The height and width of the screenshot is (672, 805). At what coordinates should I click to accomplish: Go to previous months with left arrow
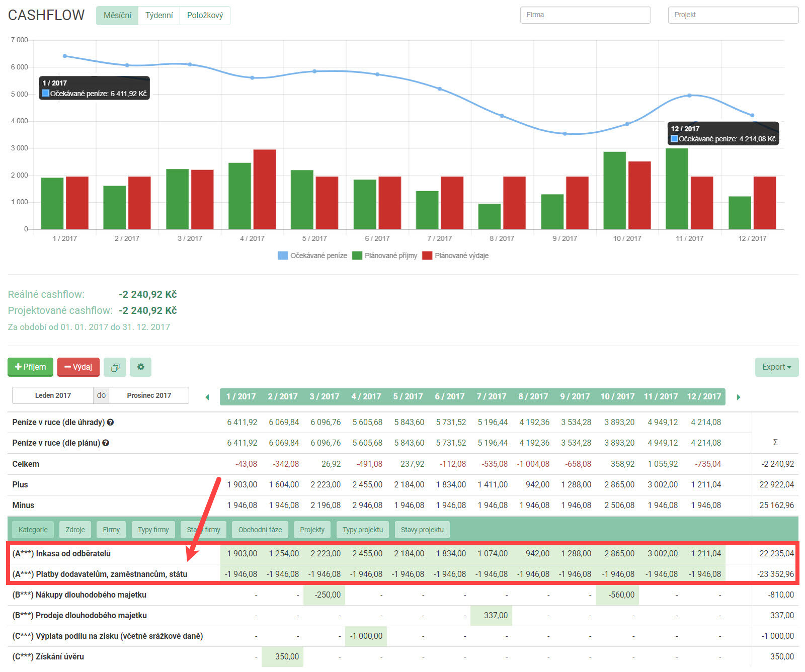pyautogui.click(x=207, y=397)
